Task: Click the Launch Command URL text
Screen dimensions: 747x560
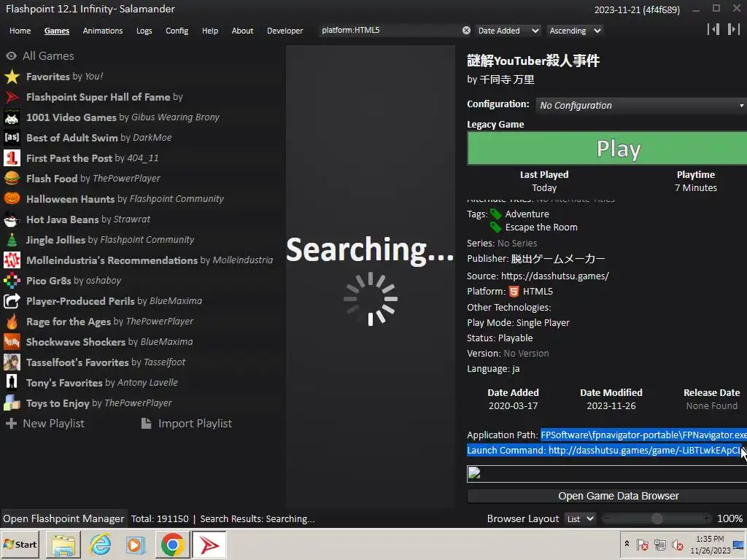Action: pyautogui.click(x=644, y=451)
